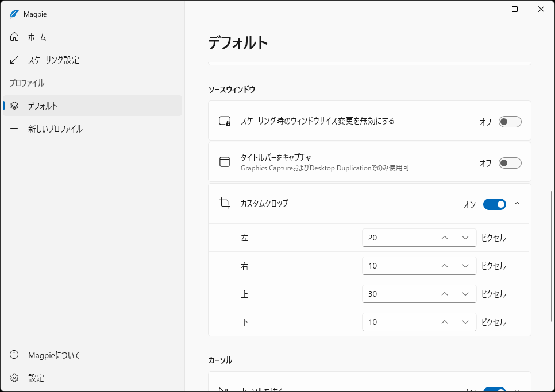The width and height of the screenshot is (555, 392).
Task: Turn off the カスタムクロップ toggle
Action: click(x=494, y=204)
